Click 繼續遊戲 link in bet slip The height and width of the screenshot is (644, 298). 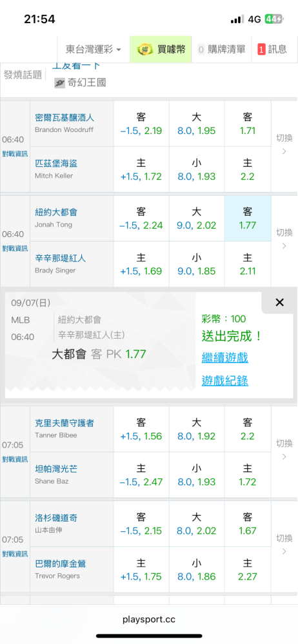tap(224, 357)
